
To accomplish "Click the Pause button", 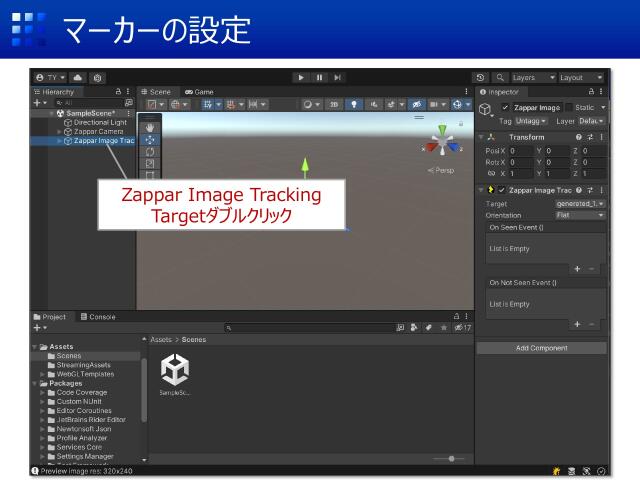I will [320, 77].
